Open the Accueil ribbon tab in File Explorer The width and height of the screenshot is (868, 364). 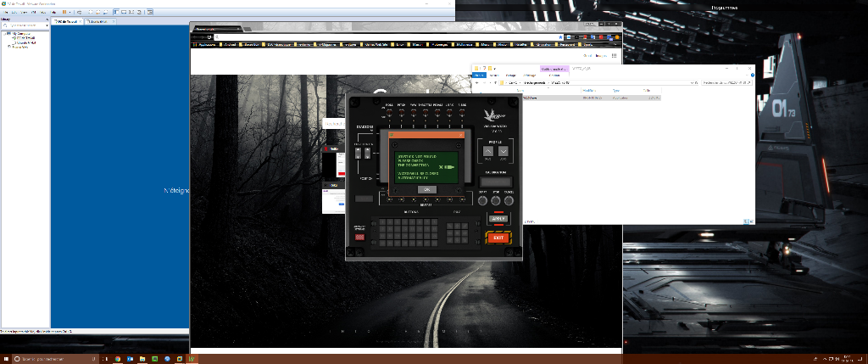(x=494, y=76)
